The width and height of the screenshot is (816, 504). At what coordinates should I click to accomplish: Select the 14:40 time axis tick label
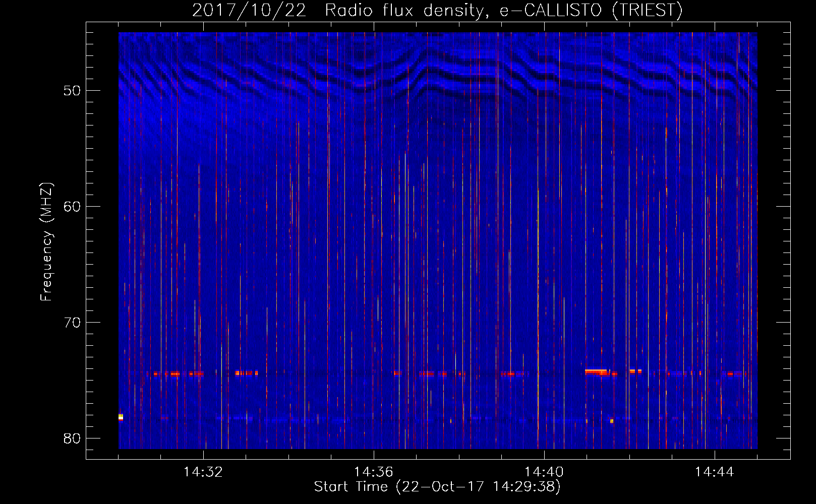[544, 472]
